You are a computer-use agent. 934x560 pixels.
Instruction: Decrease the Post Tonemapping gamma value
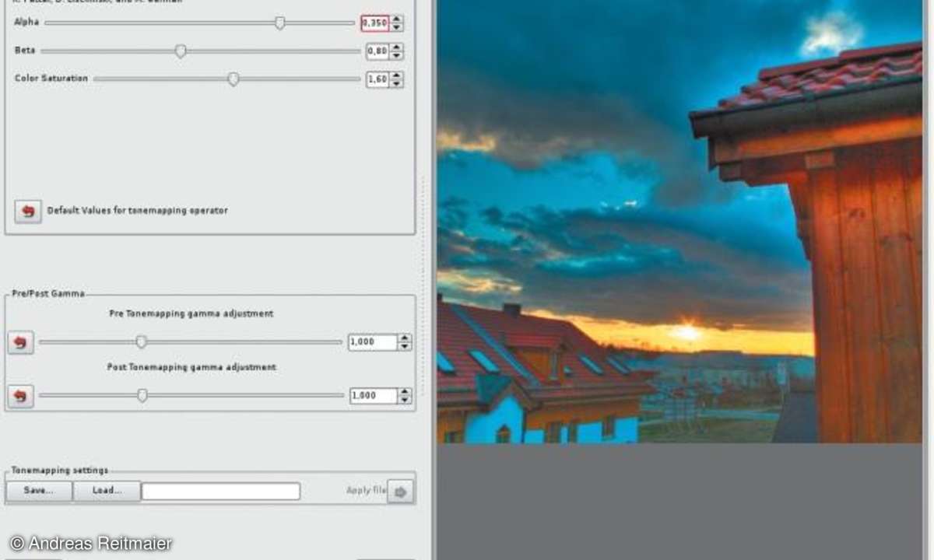404,400
